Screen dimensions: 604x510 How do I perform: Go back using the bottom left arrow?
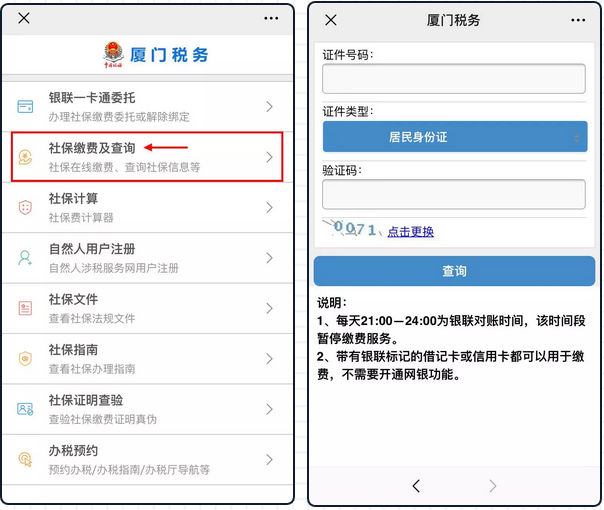pos(416,486)
